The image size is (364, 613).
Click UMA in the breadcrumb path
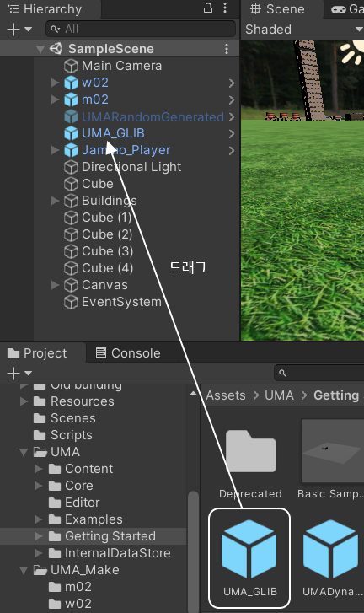(279, 395)
